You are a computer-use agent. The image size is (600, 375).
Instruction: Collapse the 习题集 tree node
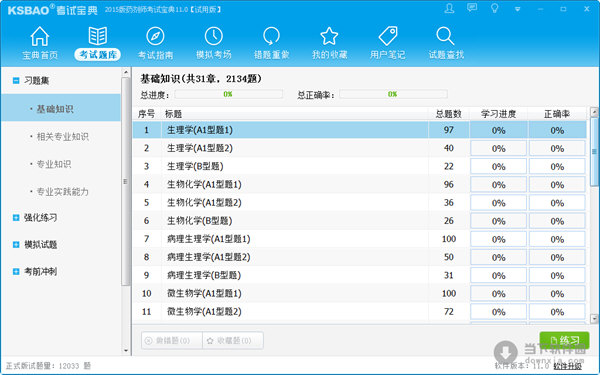tap(16, 80)
